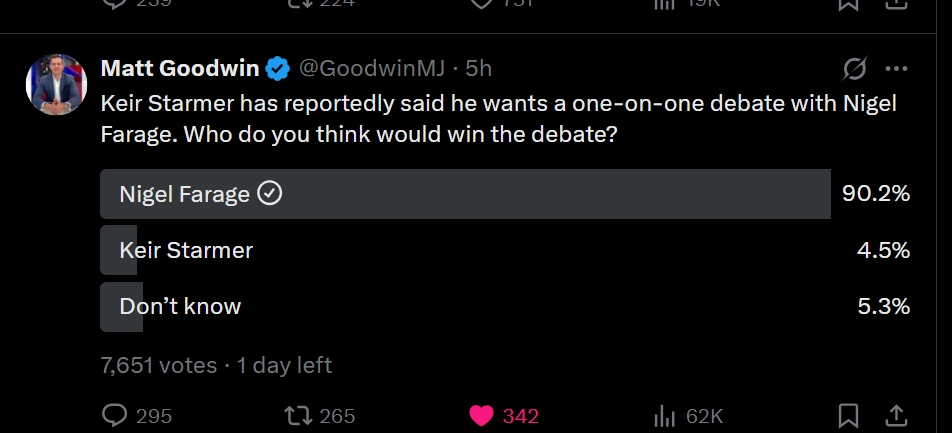Click the 90.2% poll result
The height and width of the screenshot is (433, 952).
876,194
